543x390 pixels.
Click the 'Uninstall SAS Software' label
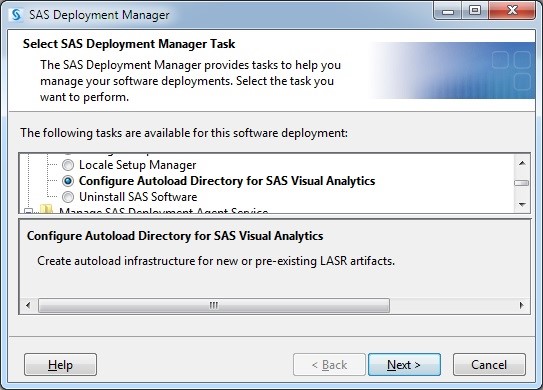coord(138,197)
